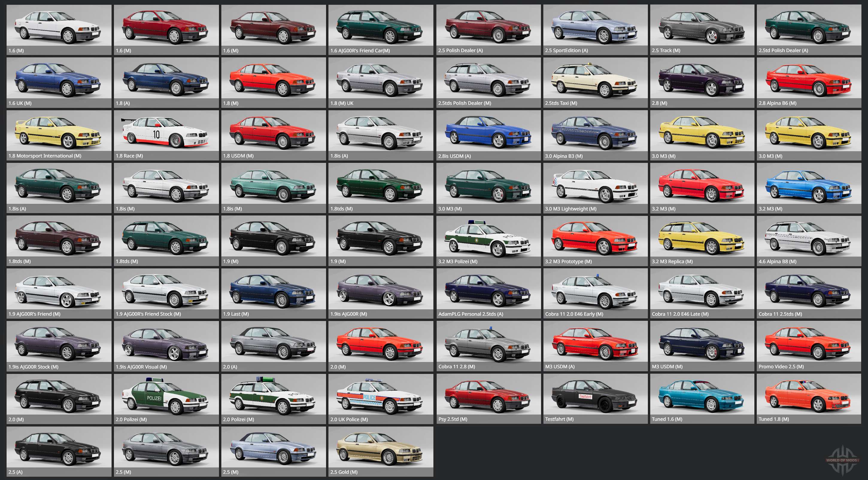The image size is (868, 480).
Task: Select the blue 3.2 M3 (M) coupe
Action: coord(809,188)
